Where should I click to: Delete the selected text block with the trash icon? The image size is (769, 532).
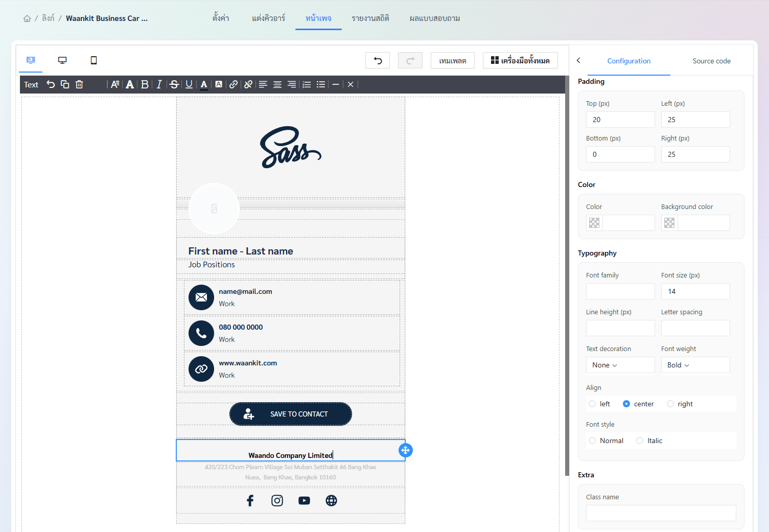tap(79, 84)
